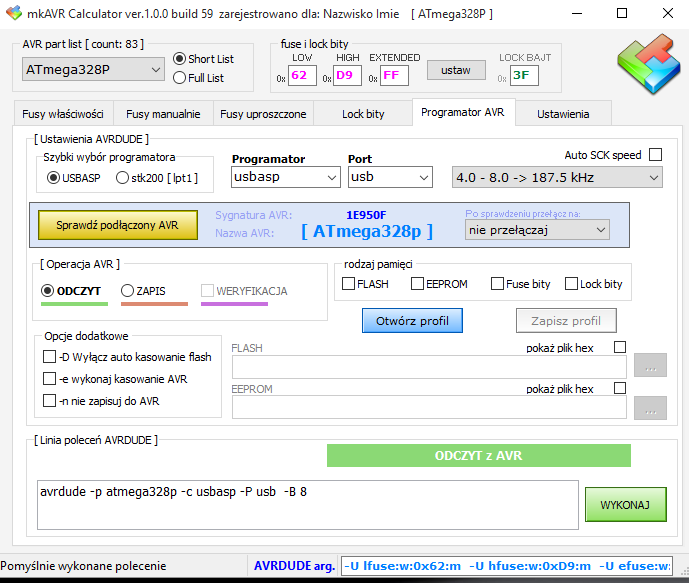The width and height of the screenshot is (689, 583).
Task: Click the mkAVR Calculator title bar icon
Action: click(14, 13)
